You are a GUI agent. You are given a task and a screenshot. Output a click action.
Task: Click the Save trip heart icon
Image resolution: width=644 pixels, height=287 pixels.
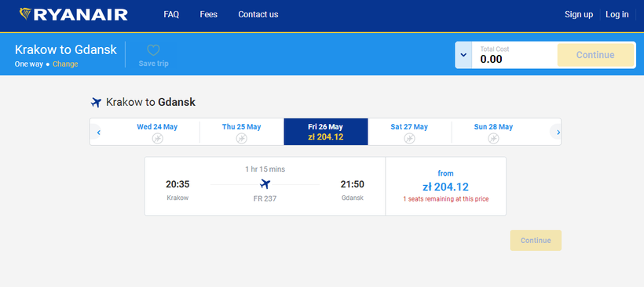pos(153,50)
